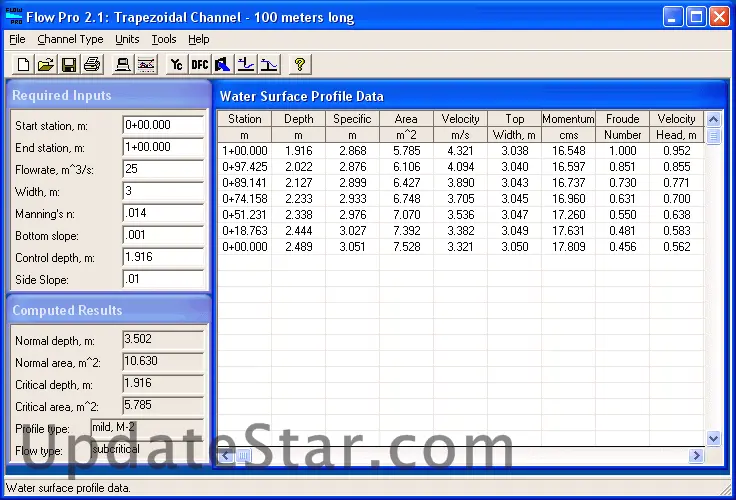Print with the printer toolbar icon
This screenshot has height=500, width=736.
92,65
